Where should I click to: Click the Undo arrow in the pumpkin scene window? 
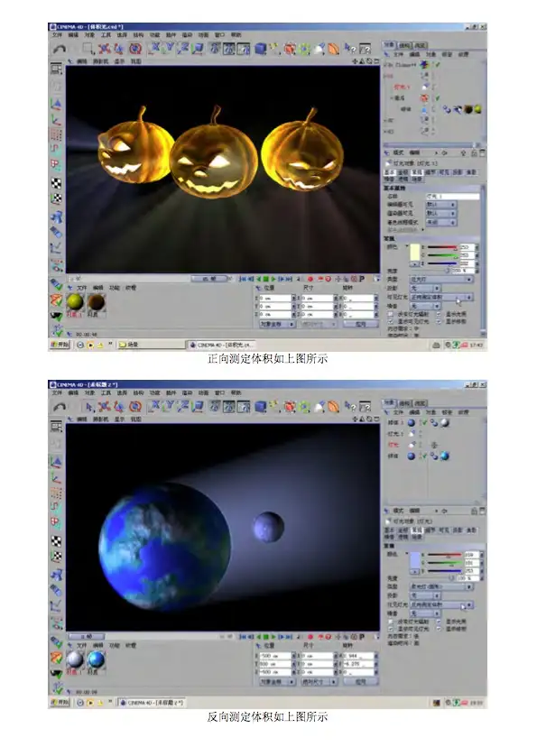point(60,50)
